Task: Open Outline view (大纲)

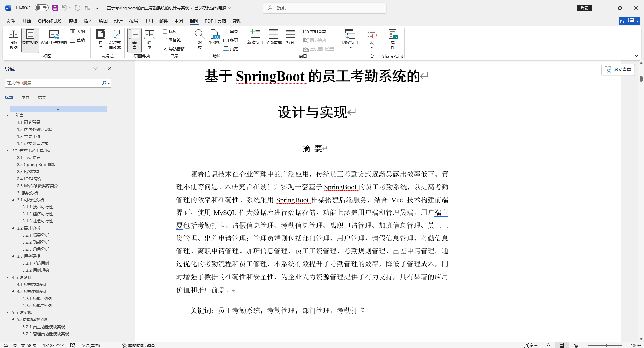Action: 77,32
